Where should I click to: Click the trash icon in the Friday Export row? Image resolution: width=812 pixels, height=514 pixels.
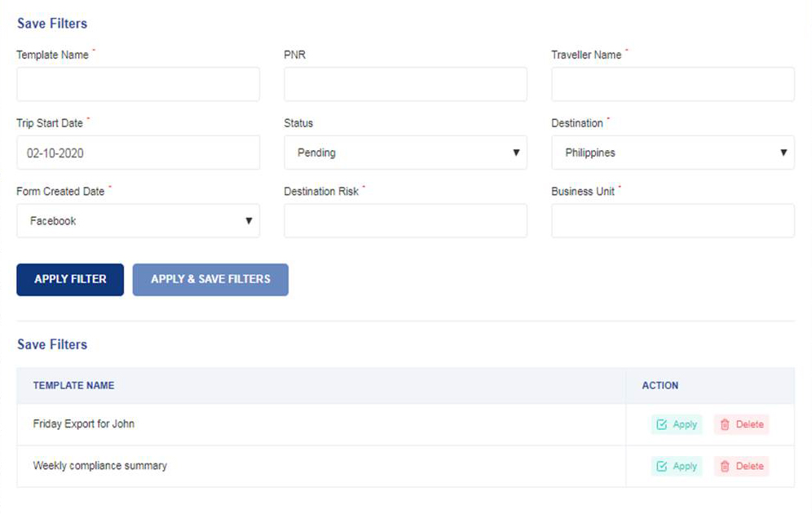click(725, 424)
